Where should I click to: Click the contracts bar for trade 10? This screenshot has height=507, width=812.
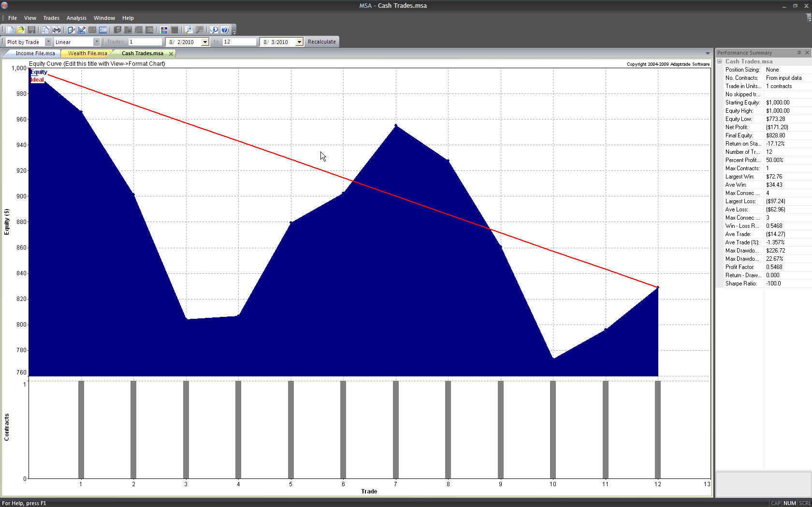(553, 430)
